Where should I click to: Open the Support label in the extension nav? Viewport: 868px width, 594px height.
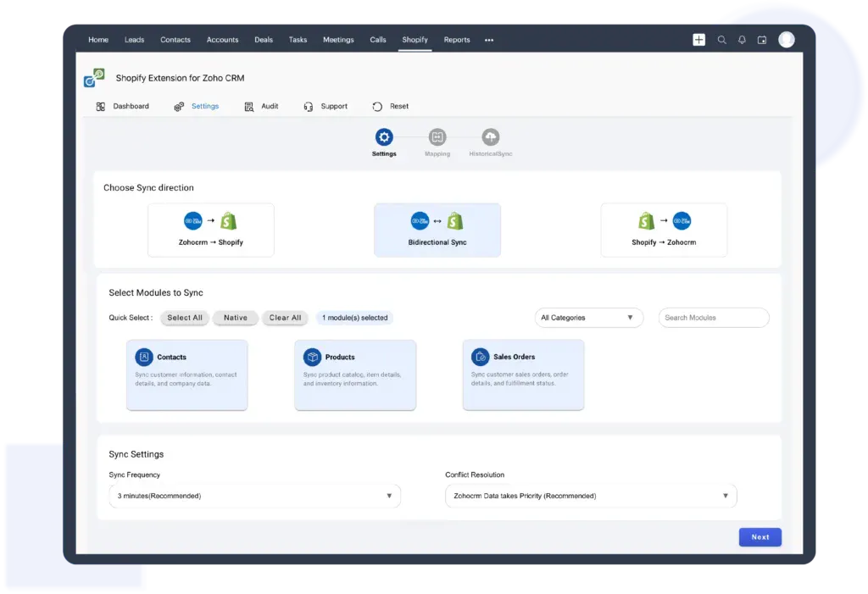pyautogui.click(x=334, y=106)
